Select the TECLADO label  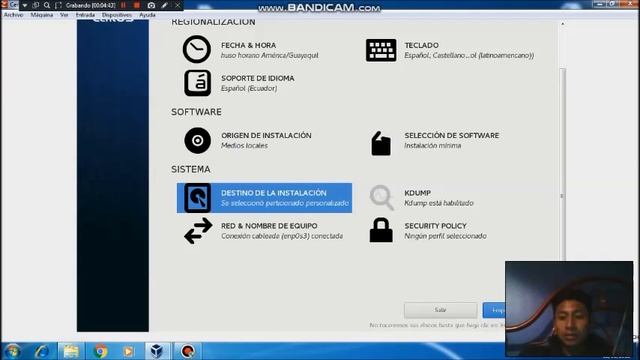tap(422, 45)
